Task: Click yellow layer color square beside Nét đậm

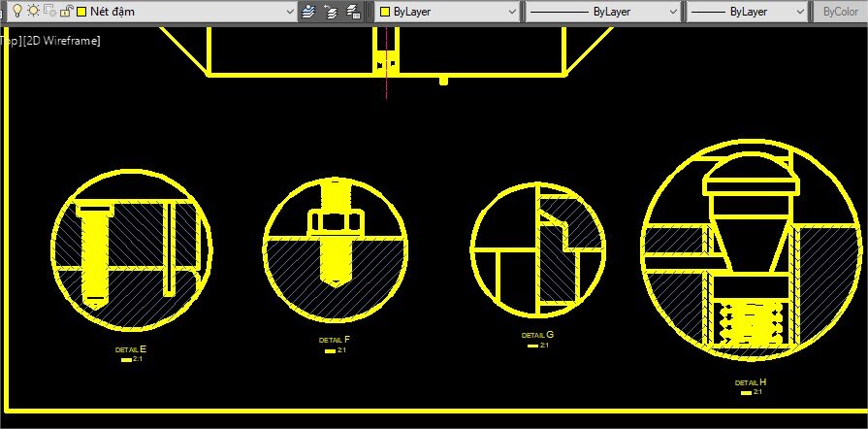Action: [80, 12]
